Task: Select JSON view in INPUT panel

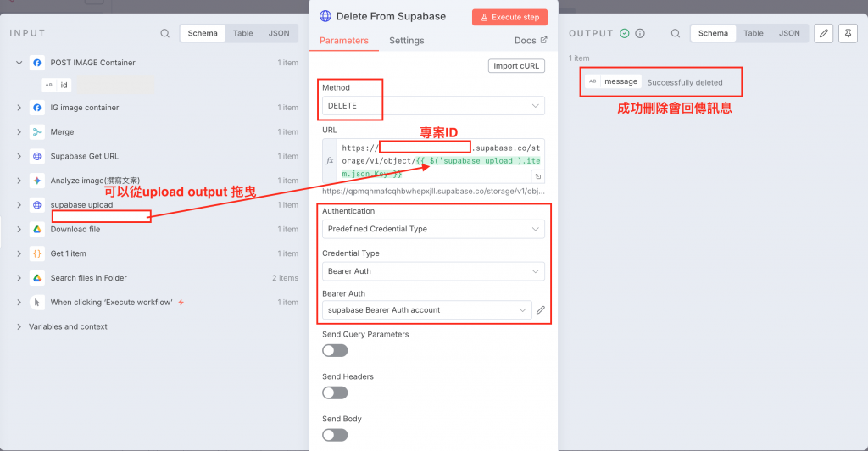Action: point(278,33)
